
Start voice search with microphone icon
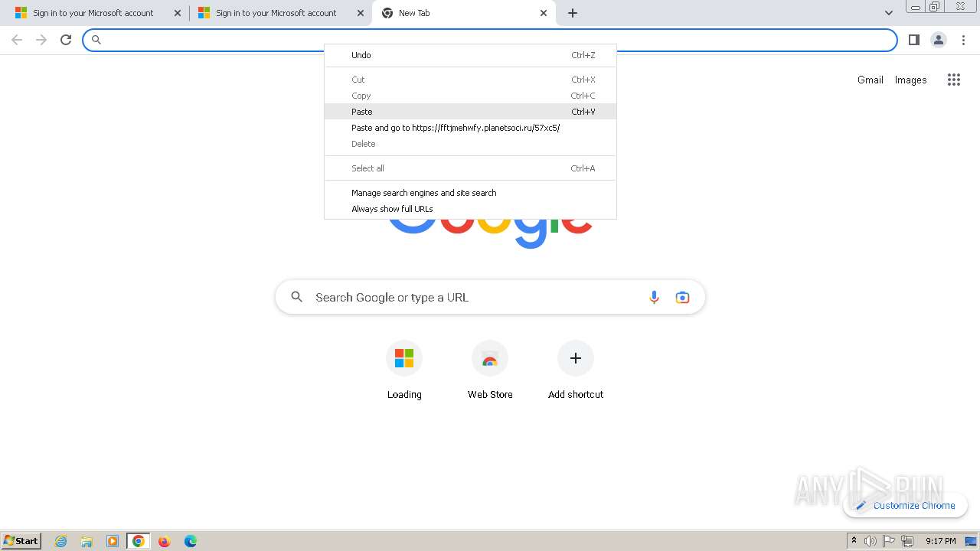(x=654, y=297)
